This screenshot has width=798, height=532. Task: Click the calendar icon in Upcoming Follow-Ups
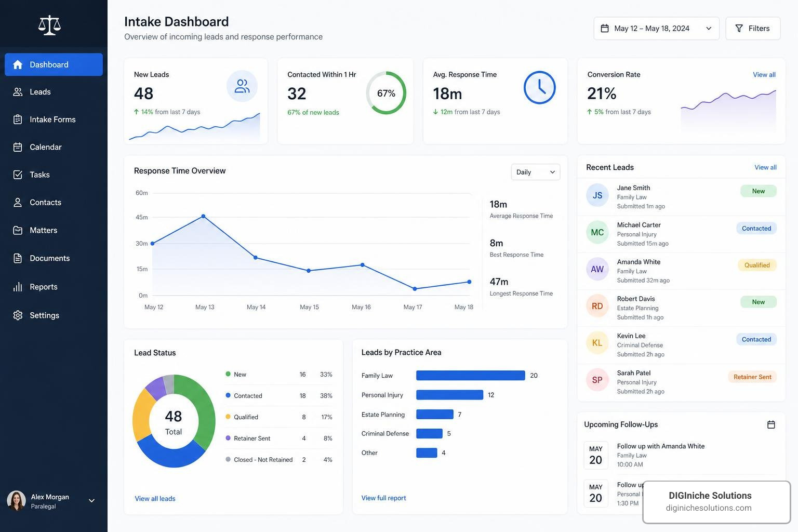click(771, 424)
